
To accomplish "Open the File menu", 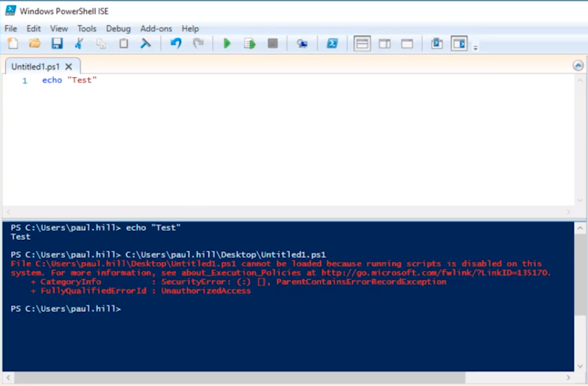I will 10,29.
